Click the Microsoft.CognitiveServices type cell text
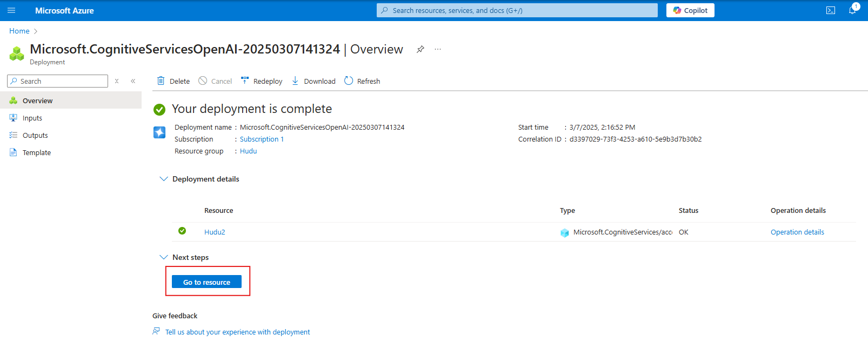The image size is (868, 348). [623, 232]
